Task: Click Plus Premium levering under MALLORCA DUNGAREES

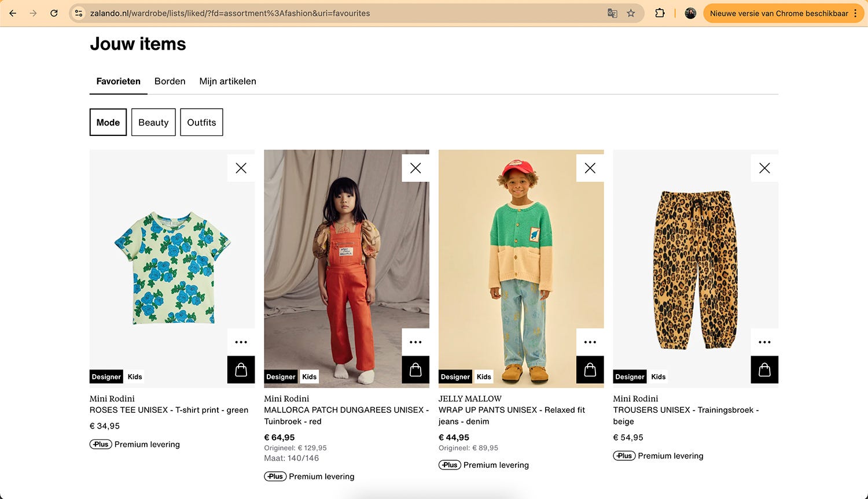Action: 309,477
